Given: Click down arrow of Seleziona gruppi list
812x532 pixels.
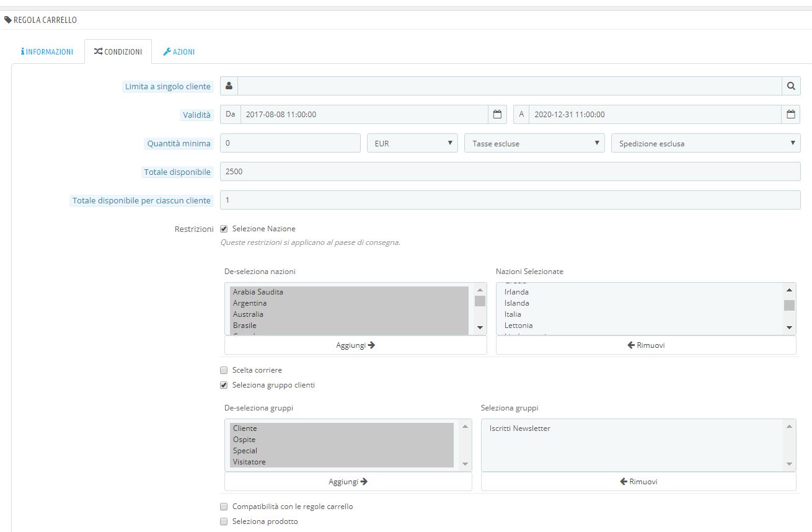Looking at the screenshot, I should click(789, 464).
